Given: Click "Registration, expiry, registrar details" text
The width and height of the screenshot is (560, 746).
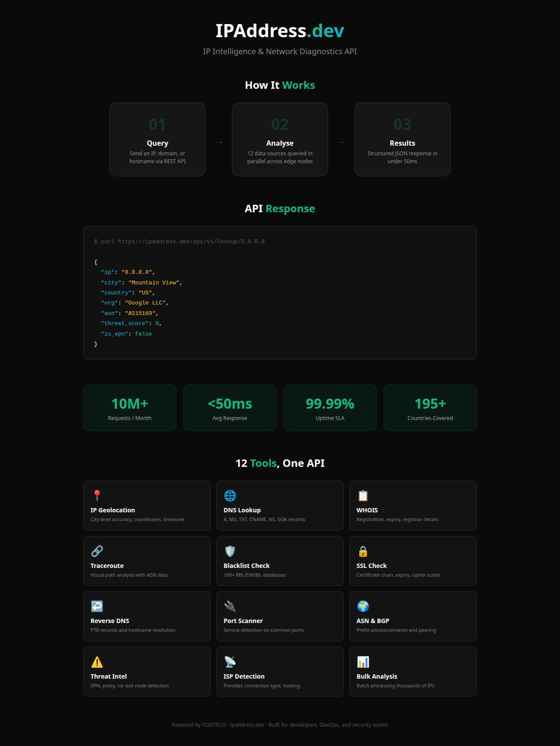Looking at the screenshot, I should coord(397,519).
